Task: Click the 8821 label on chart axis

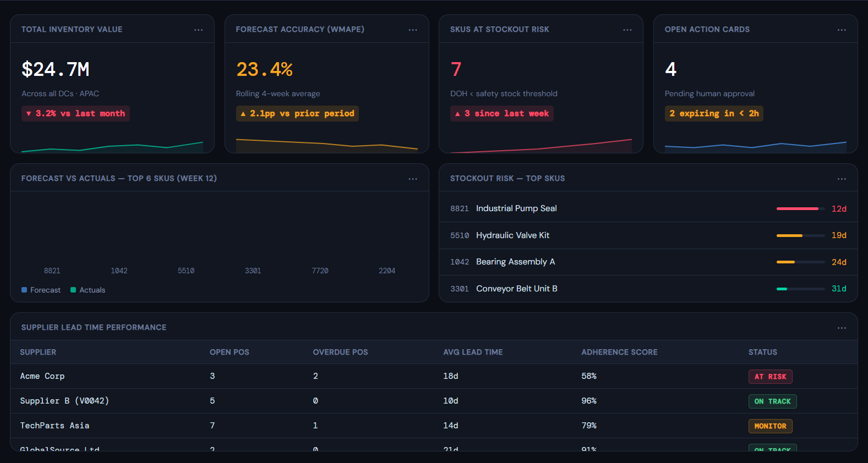Action: (52, 271)
